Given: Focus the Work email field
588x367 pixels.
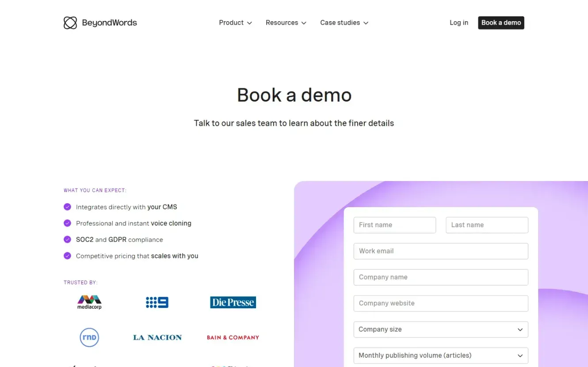Looking at the screenshot, I should tap(441, 251).
